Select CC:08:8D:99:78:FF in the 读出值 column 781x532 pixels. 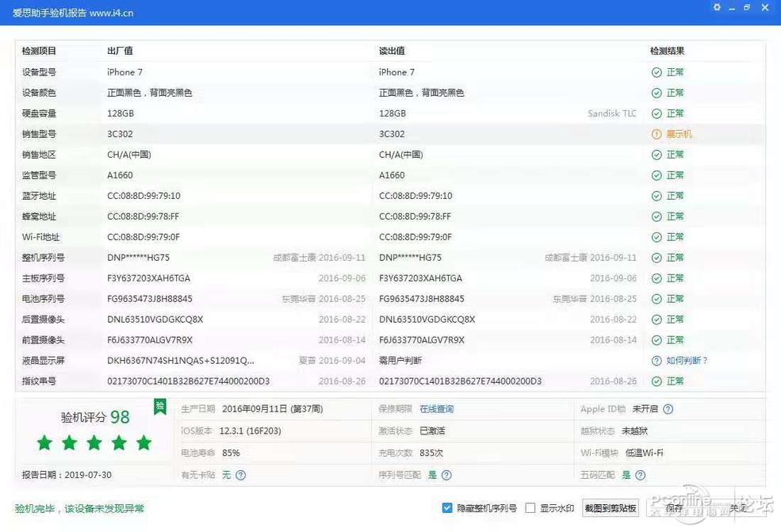(x=415, y=216)
